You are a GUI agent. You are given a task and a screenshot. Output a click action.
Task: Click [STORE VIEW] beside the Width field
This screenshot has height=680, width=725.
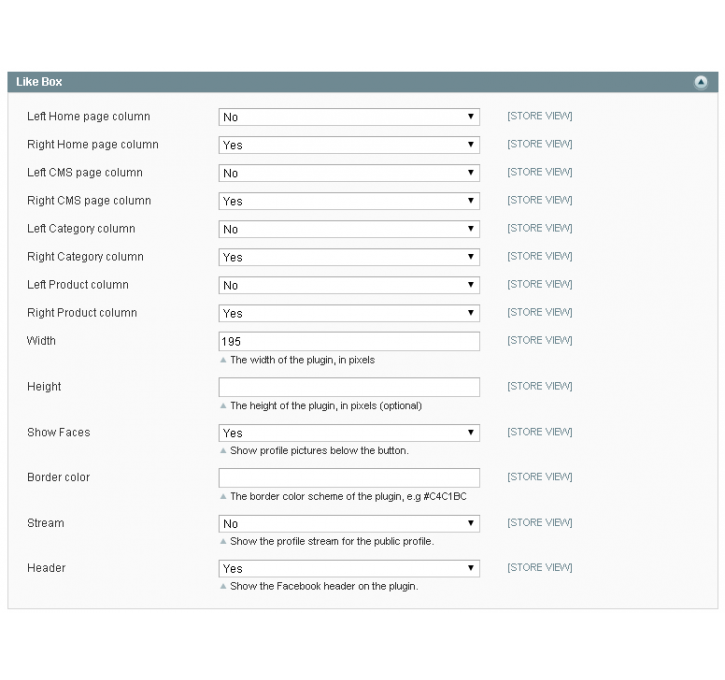[540, 340]
